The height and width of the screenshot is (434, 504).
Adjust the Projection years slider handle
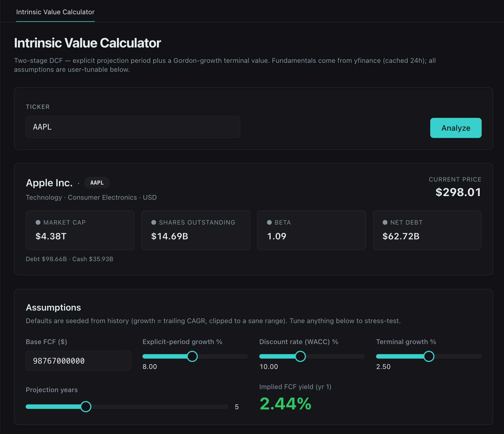(86, 407)
